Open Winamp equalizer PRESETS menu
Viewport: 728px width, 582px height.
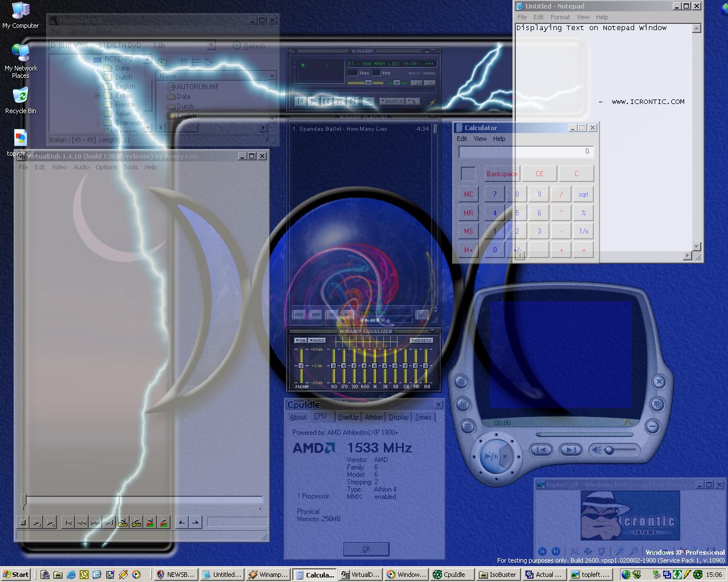click(421, 340)
